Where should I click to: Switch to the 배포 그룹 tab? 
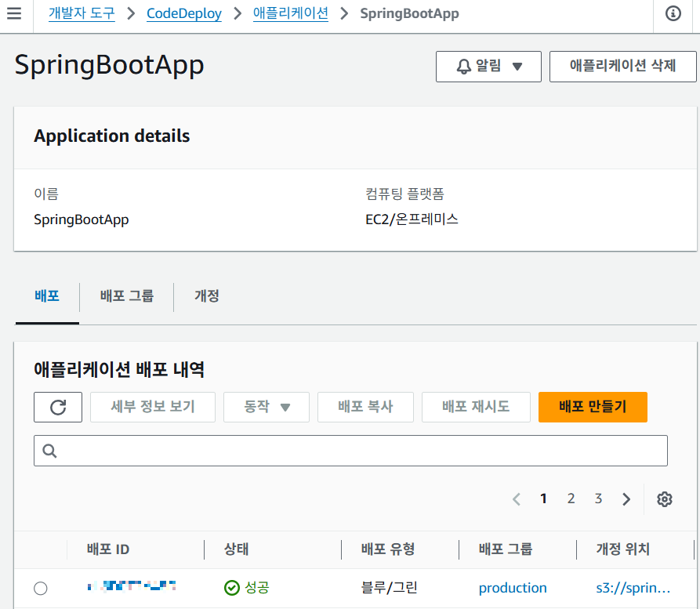(x=127, y=295)
